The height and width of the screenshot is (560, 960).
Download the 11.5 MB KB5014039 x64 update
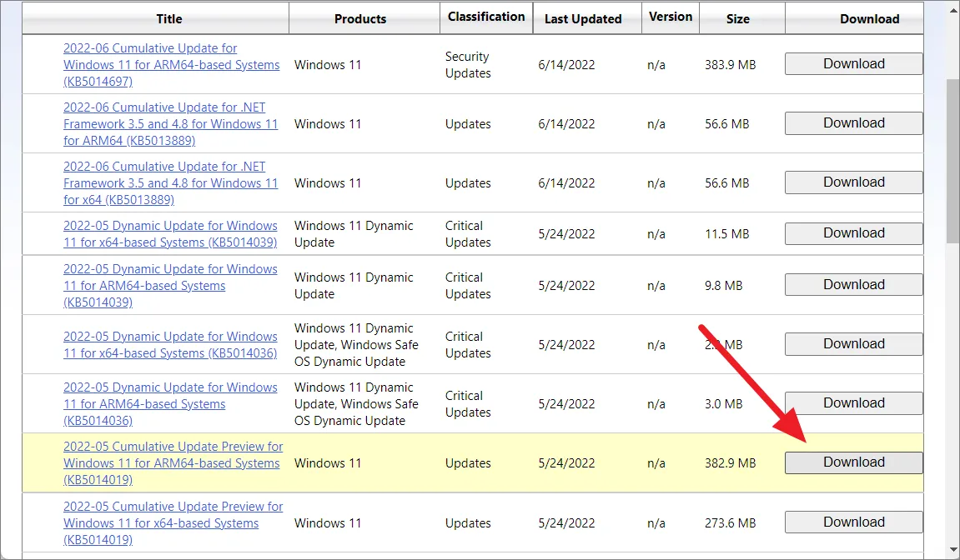pos(853,233)
